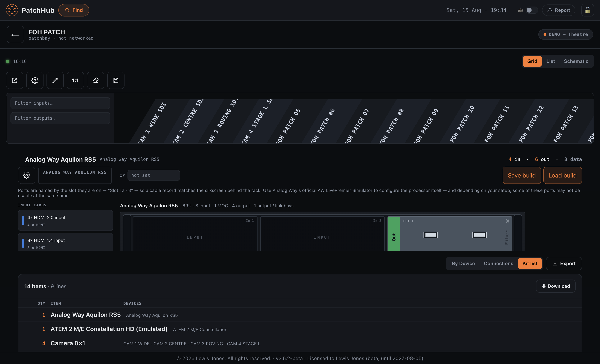
Task: Open the Find search button
Action: tap(74, 10)
